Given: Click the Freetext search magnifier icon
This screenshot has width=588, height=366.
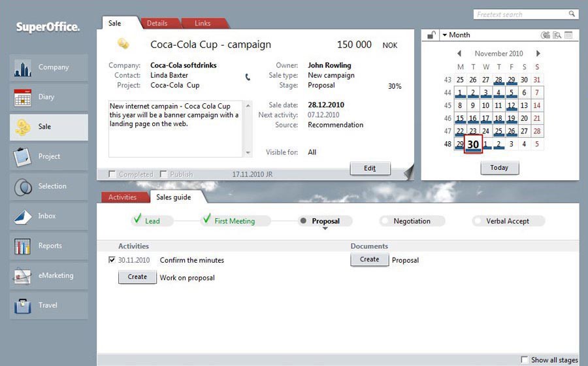Looking at the screenshot, I should coord(572,14).
